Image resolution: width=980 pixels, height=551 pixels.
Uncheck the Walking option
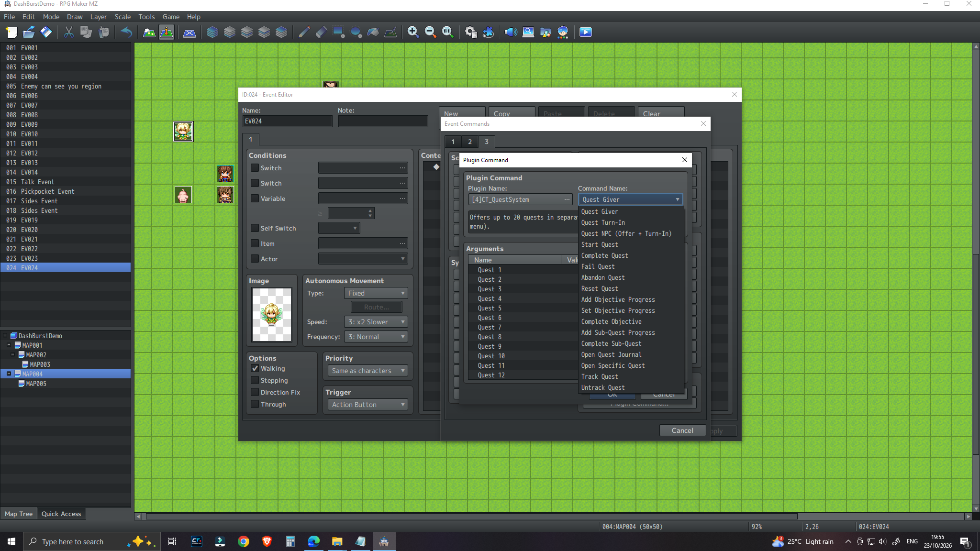pyautogui.click(x=255, y=368)
